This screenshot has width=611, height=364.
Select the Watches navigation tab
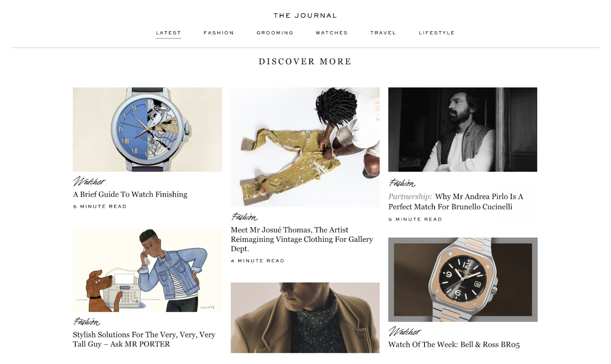pos(332,33)
